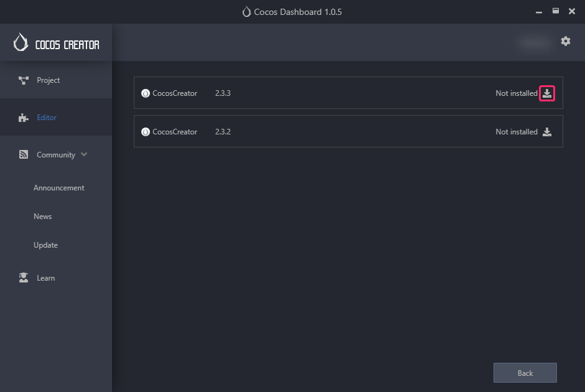Open the Community menu label

pos(56,155)
